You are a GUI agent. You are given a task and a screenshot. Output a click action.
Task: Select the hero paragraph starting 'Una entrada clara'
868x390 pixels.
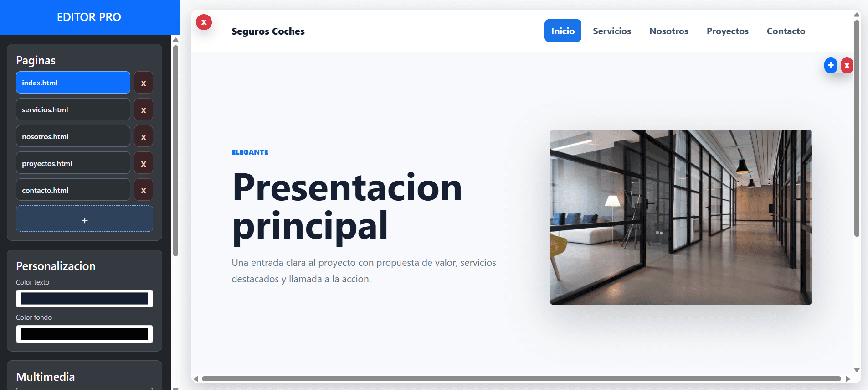(364, 271)
